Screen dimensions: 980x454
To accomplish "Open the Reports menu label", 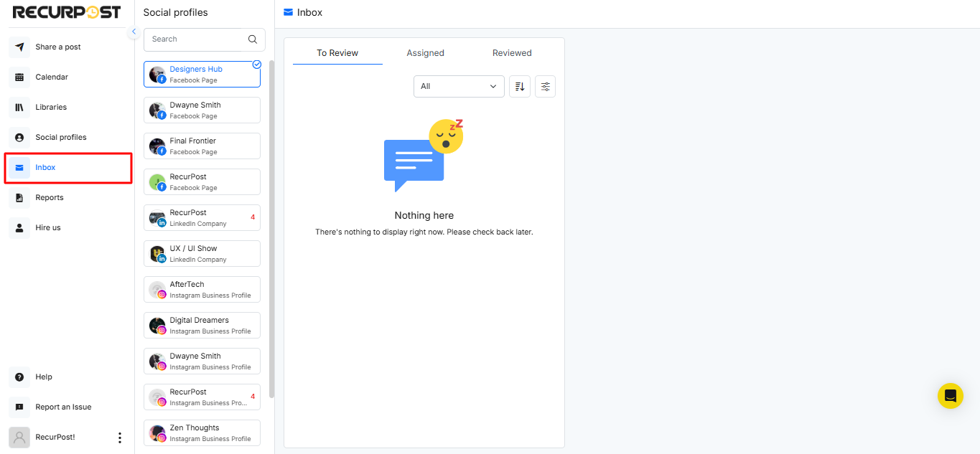I will pyautogui.click(x=50, y=198).
